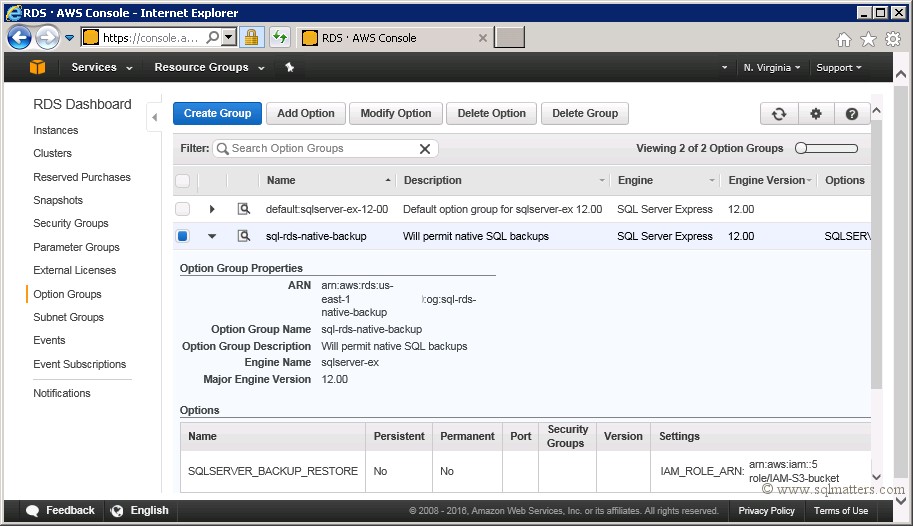Click the Delete Option button

(491, 114)
